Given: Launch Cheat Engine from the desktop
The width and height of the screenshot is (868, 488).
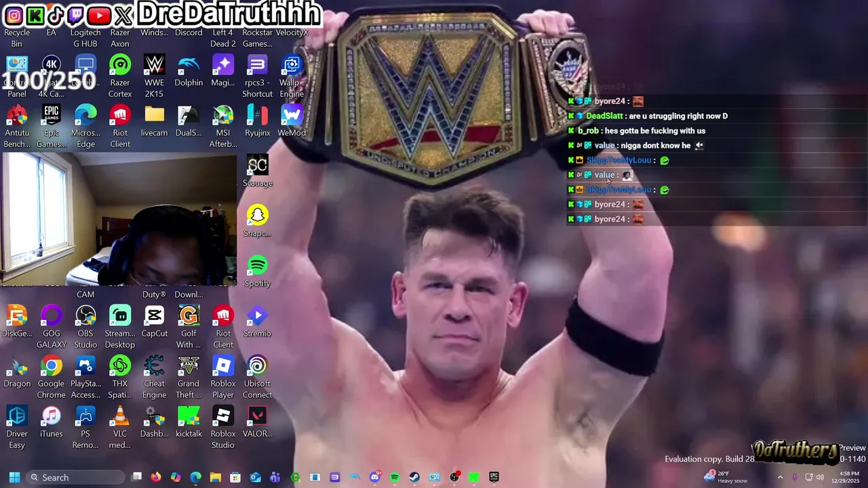Looking at the screenshot, I should coord(155,378).
